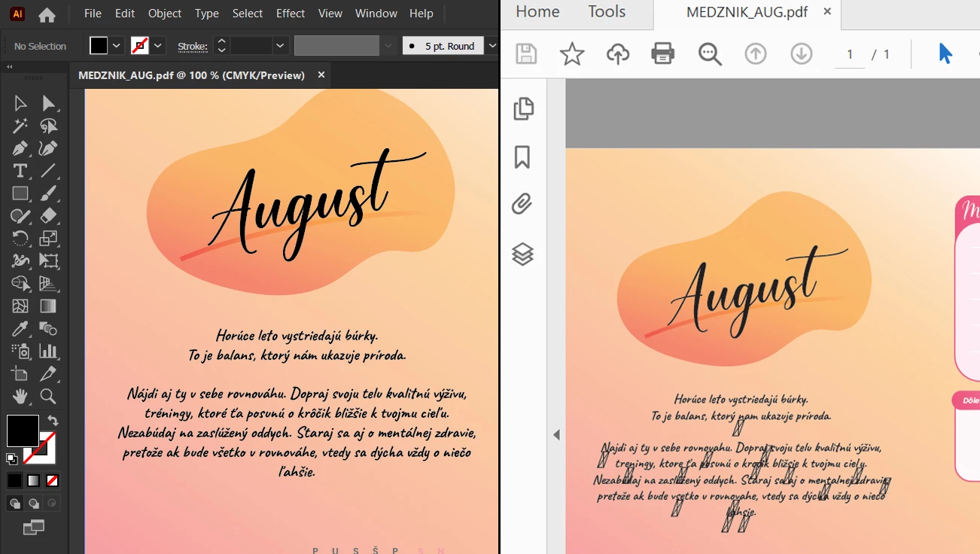Click Acrobat Save file icon
This screenshot has width=980, height=554.
point(526,53)
